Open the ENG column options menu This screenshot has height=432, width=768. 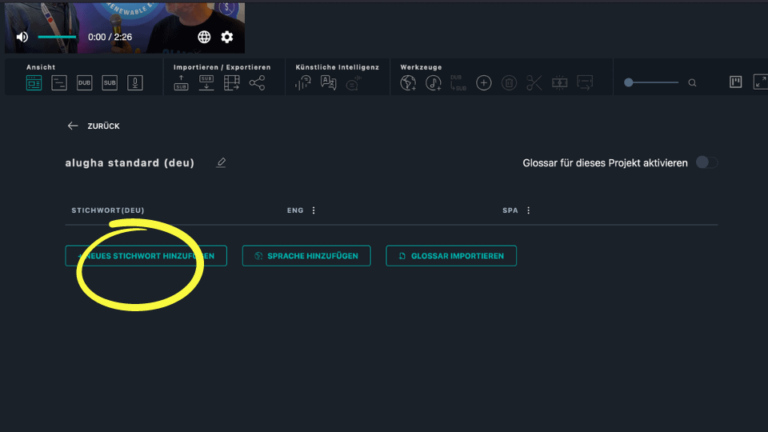314,210
